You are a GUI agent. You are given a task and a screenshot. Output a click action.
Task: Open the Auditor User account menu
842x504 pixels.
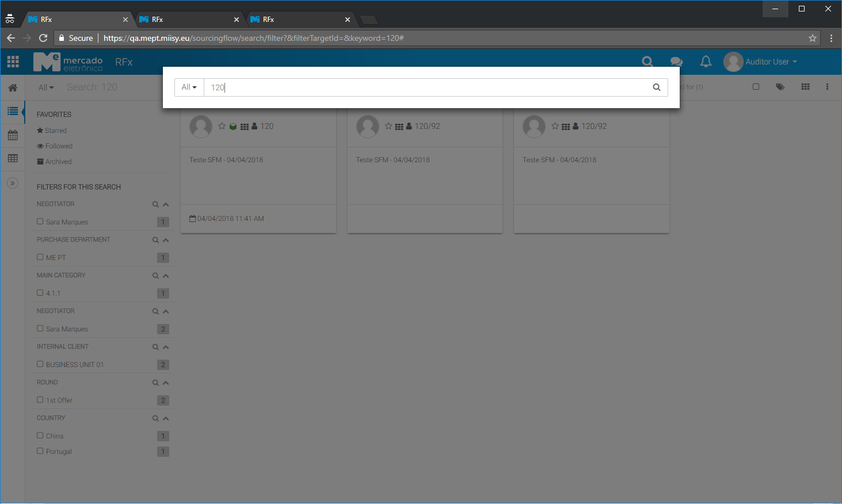pyautogui.click(x=761, y=62)
